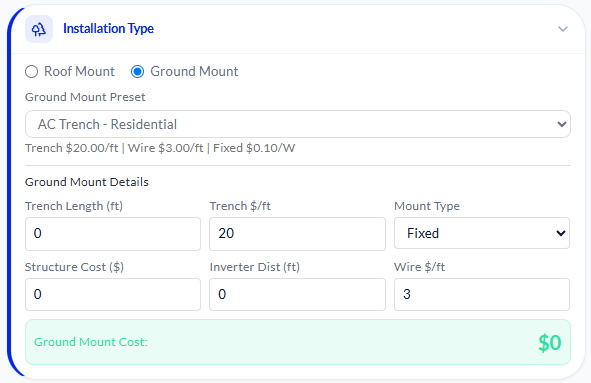Viewport: 591px width, 383px height.
Task: Select the Roof Mount radio button
Action: coord(32,72)
